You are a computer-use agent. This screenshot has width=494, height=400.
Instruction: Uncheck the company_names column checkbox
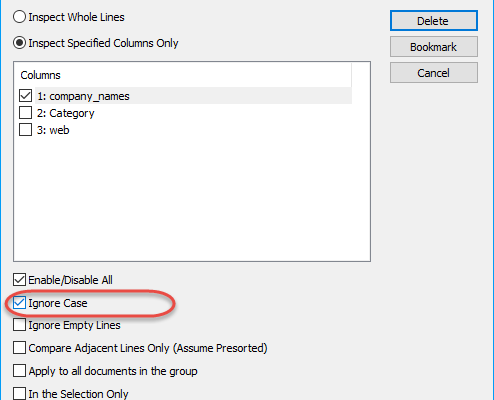(x=25, y=96)
